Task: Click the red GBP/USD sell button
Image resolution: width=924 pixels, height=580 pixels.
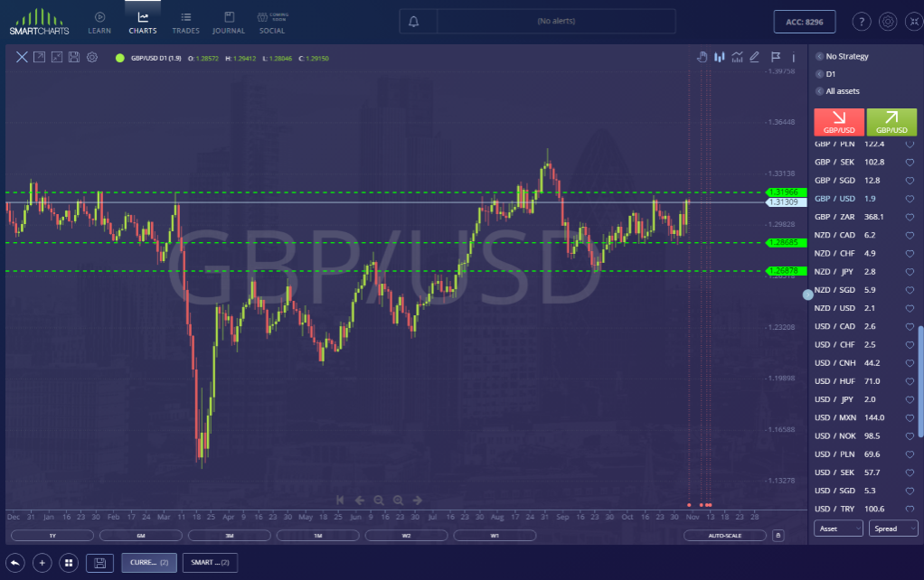Action: [x=839, y=122]
